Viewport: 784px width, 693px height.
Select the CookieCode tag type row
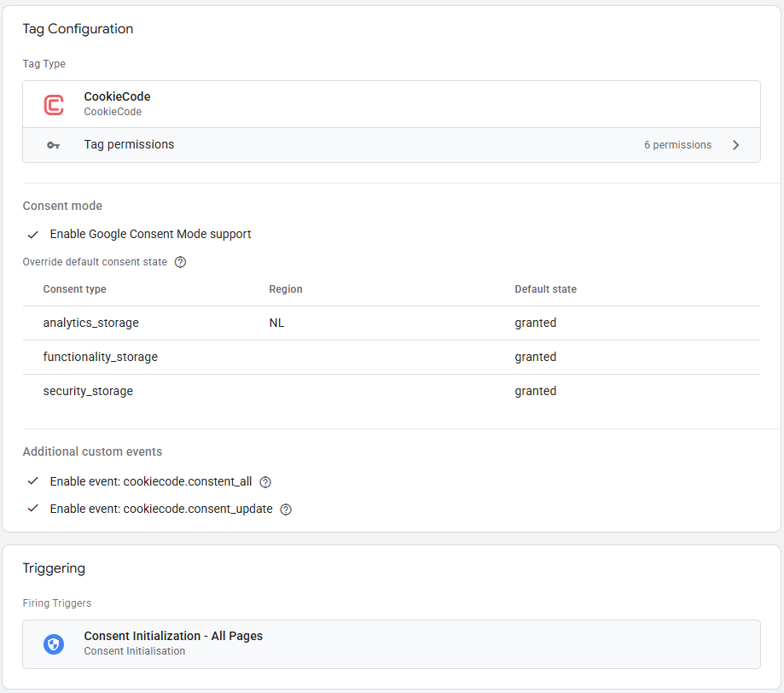(x=391, y=104)
